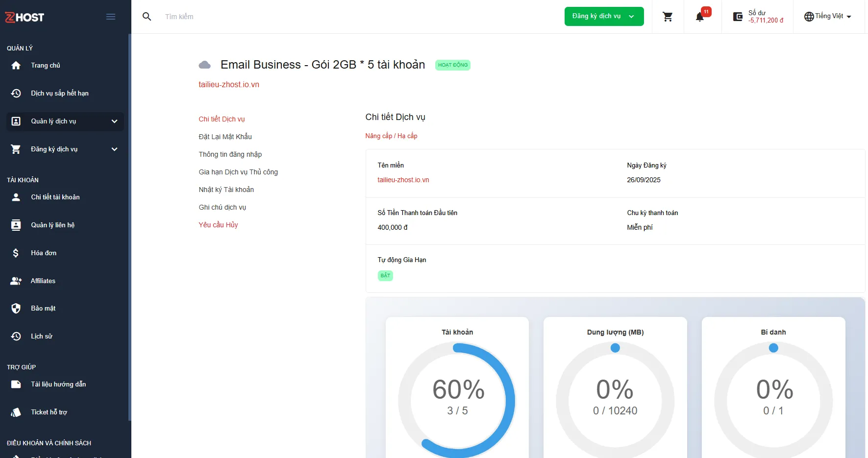868x458 pixels.
Task: Open Lịch sử page
Action: pyautogui.click(x=42, y=336)
